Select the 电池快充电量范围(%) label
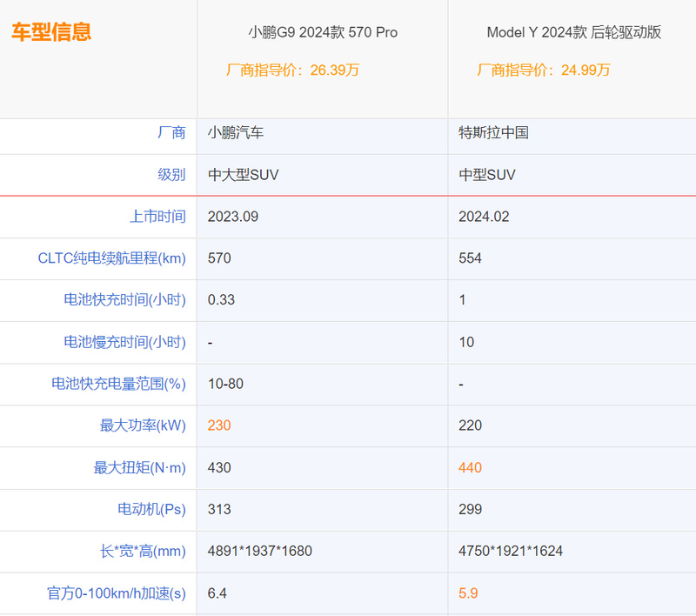This screenshot has height=616, width=696. [118, 384]
